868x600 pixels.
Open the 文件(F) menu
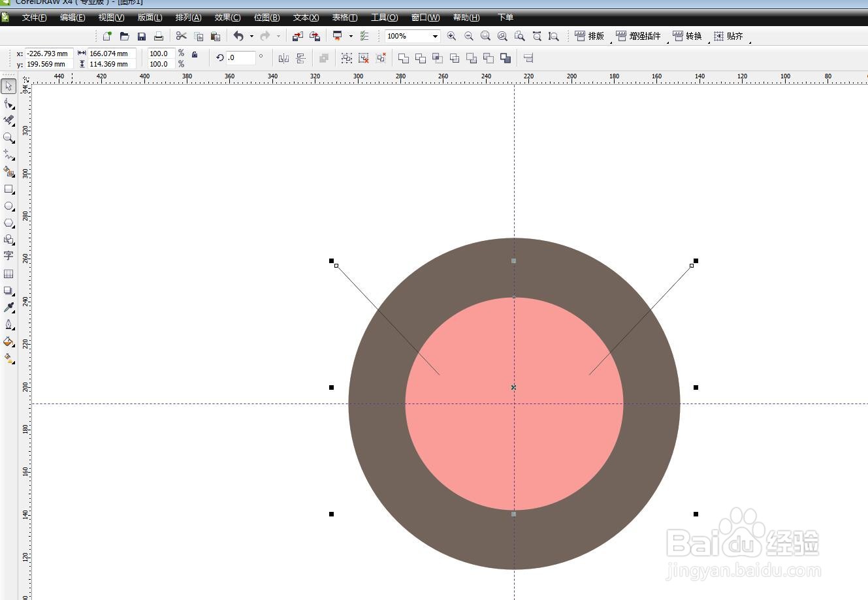coord(34,18)
